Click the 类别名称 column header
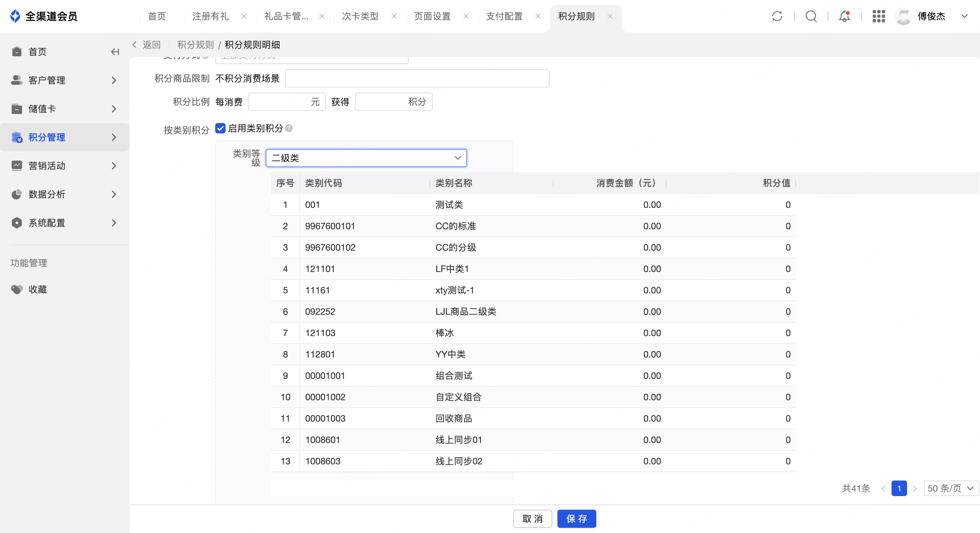Viewport: 980px width, 533px height. click(x=453, y=183)
